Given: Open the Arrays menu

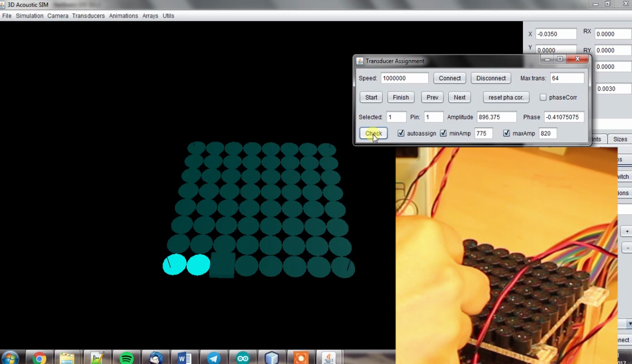Looking at the screenshot, I should [x=150, y=15].
